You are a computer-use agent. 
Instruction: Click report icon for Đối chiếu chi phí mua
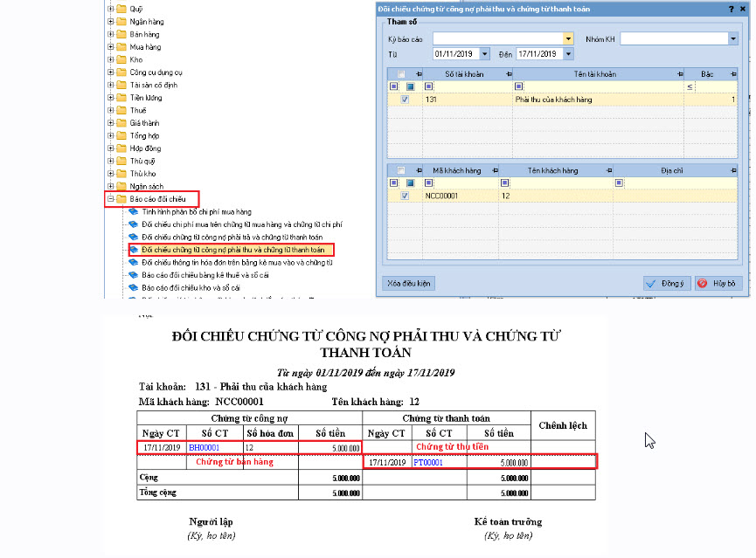[134, 224]
